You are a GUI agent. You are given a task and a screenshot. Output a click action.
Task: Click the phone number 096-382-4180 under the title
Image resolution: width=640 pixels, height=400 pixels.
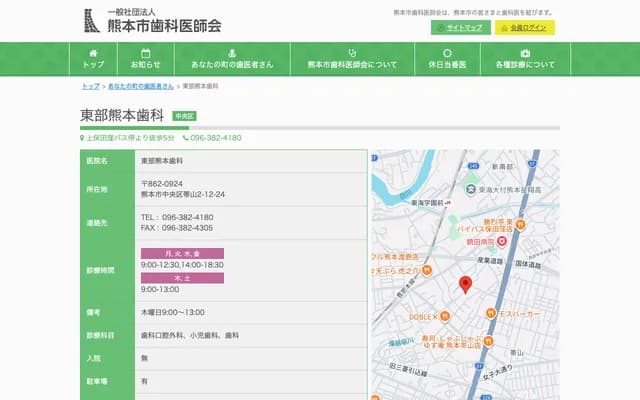(x=216, y=138)
